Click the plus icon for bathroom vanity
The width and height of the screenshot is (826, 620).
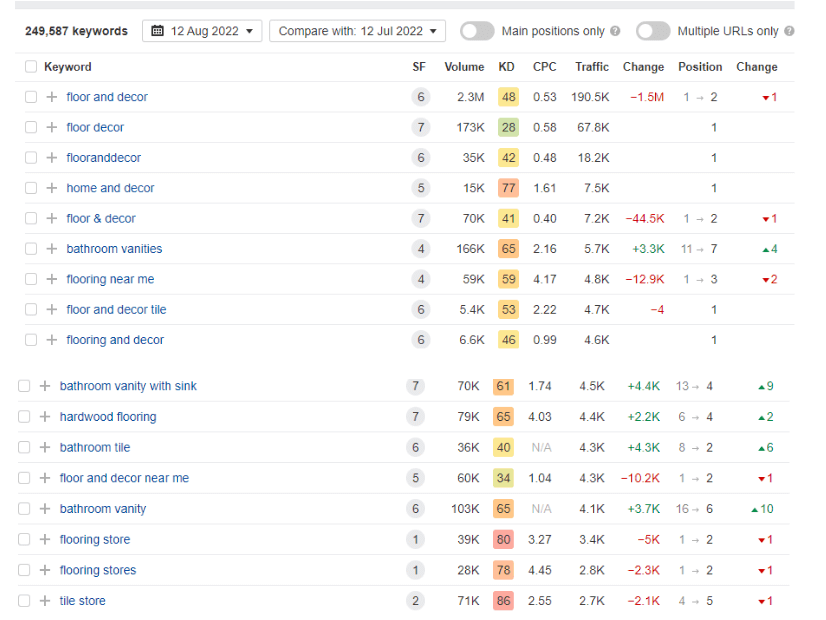(x=45, y=509)
